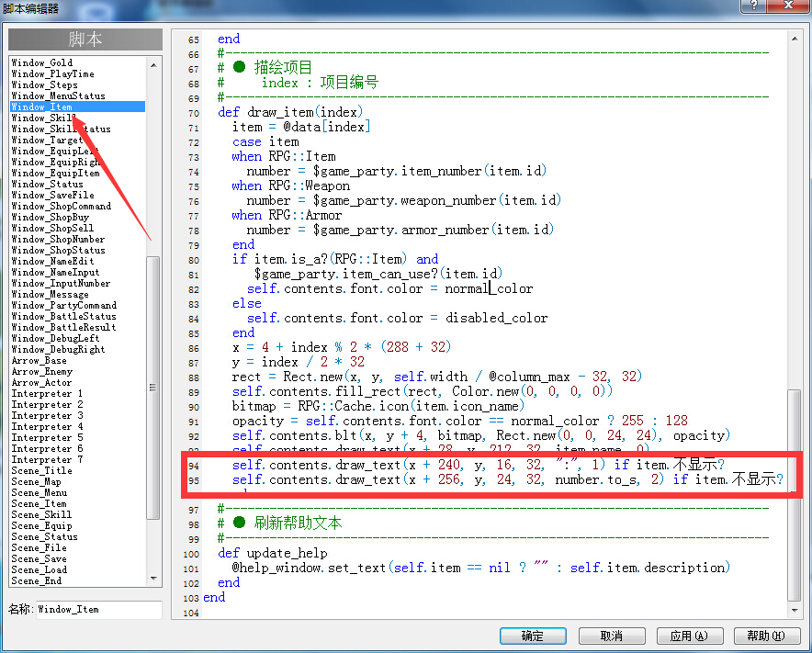The width and height of the screenshot is (812, 653).
Task: Apply changes with the 应用(A) button
Action: (x=689, y=636)
